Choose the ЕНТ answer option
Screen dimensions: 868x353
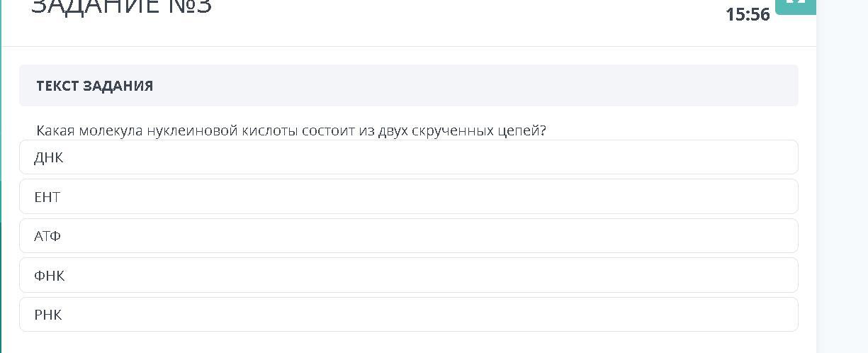pyautogui.click(x=408, y=196)
